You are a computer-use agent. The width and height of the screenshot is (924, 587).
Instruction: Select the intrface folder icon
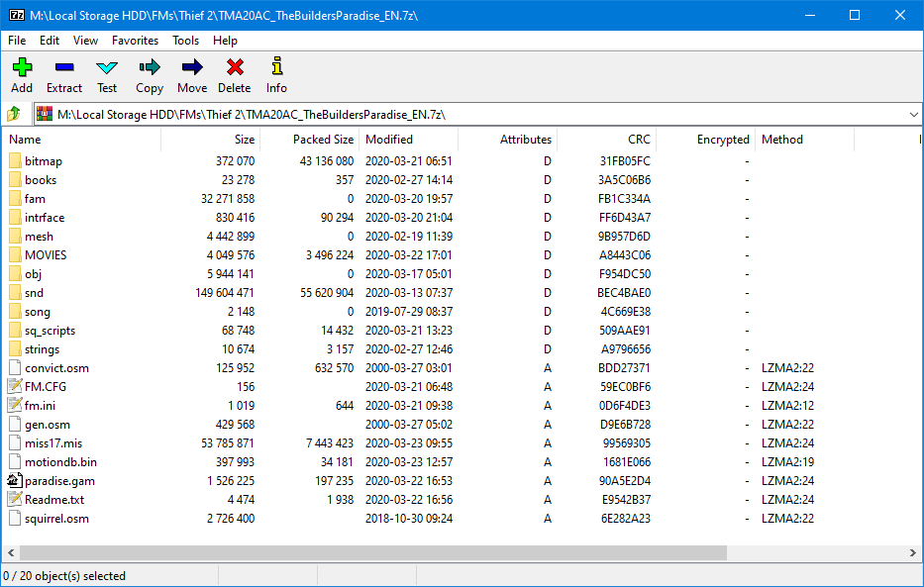pyautogui.click(x=15, y=217)
